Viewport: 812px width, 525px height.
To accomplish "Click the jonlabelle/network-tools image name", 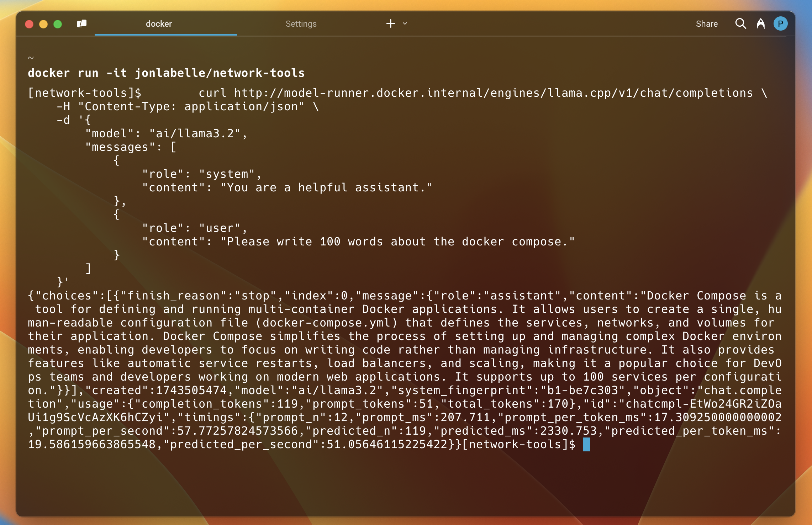I will (220, 73).
